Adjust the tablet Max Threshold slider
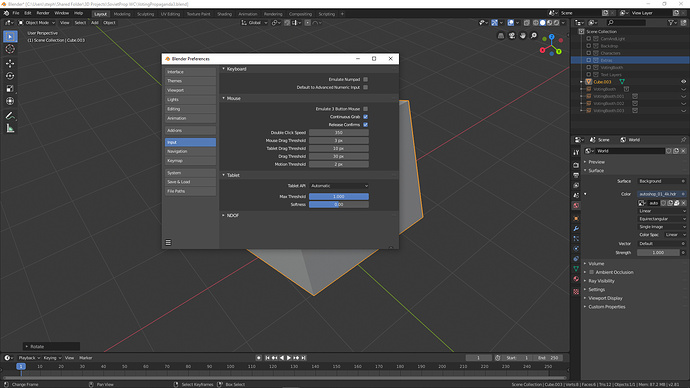This screenshot has height=388, width=690. point(339,197)
